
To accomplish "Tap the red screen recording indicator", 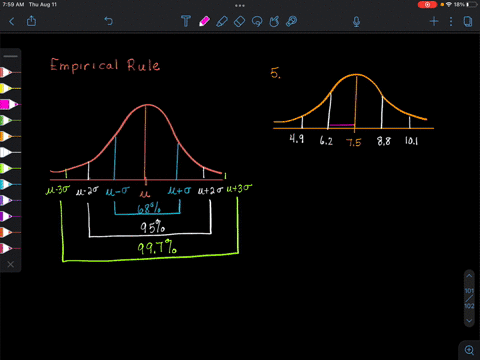I will coord(427,5).
